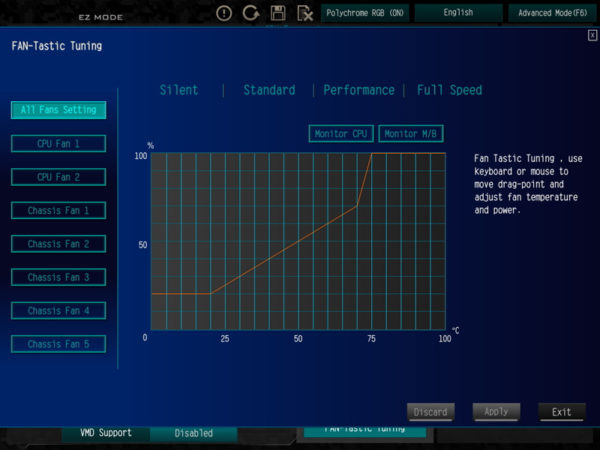Toggle Polychrome RGB (ON) setting
The image size is (600, 450).
tap(366, 13)
